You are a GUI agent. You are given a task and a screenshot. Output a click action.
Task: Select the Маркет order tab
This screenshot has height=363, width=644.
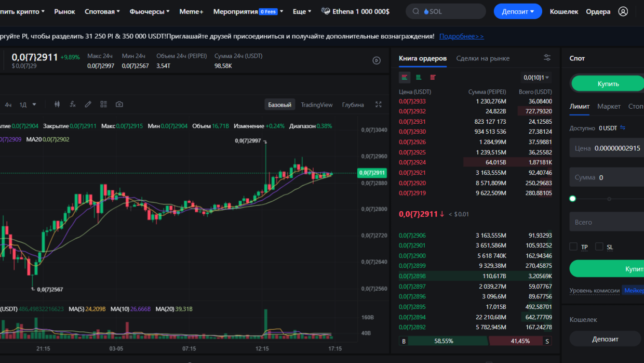(609, 106)
